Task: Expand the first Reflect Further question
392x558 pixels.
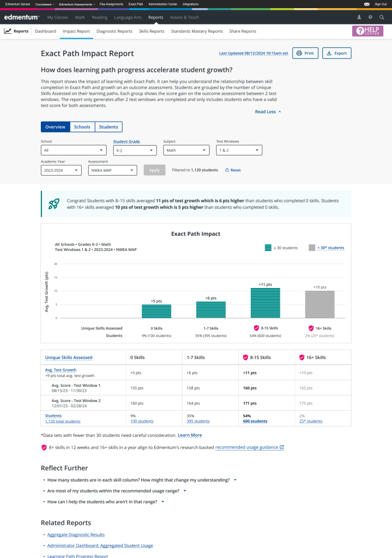Action: (x=235, y=480)
